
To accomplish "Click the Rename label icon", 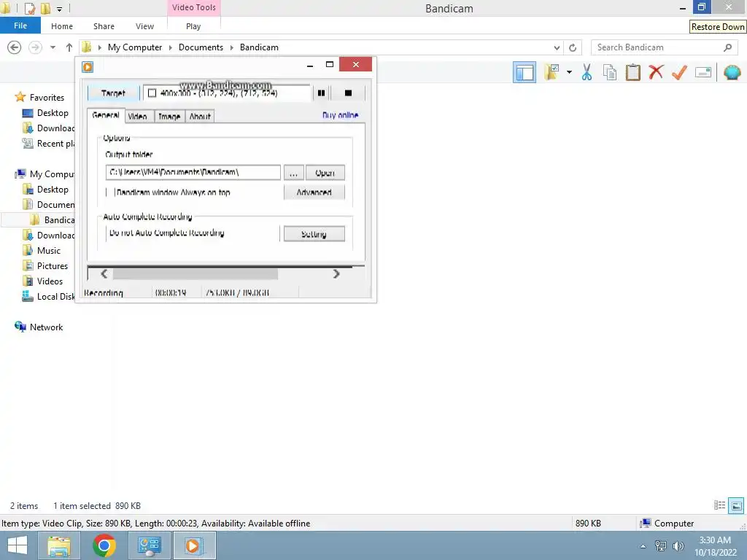I will pos(703,72).
